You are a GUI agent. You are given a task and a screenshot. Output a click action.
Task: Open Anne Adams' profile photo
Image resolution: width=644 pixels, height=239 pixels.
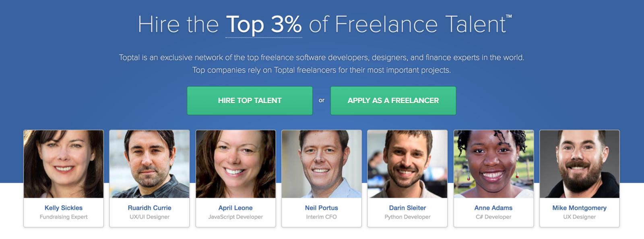pyautogui.click(x=493, y=164)
